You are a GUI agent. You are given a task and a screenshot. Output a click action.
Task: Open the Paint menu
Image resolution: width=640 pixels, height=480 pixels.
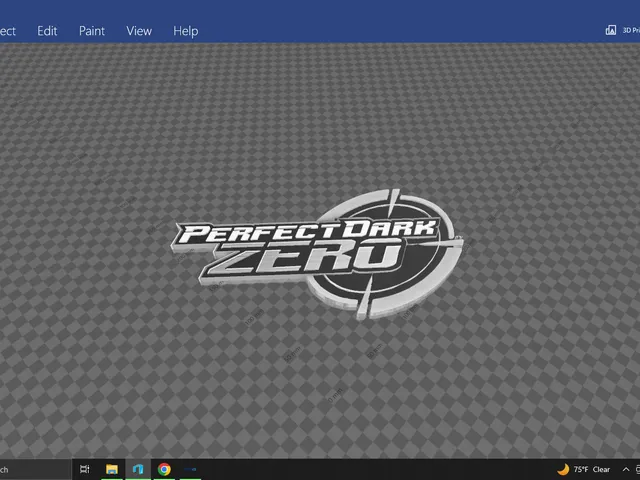coord(92,31)
